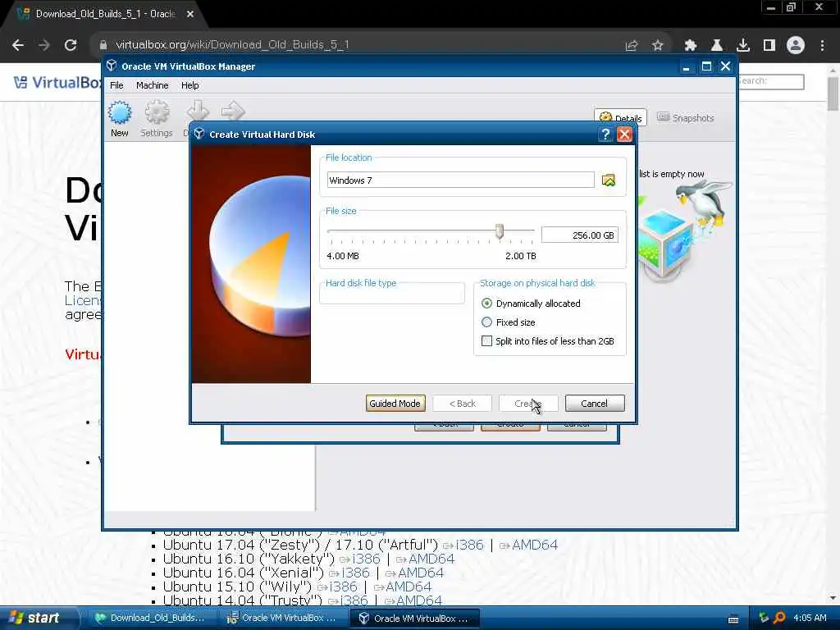Screen dimensions: 840x630
Task: Open Chrome downloads icon
Action: [x=742, y=45]
